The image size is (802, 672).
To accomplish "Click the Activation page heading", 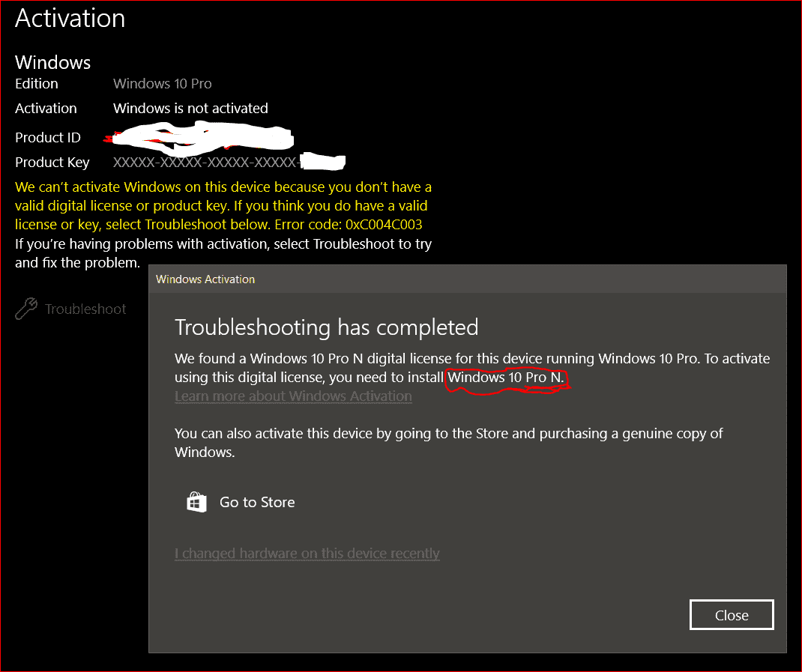I will [x=70, y=19].
